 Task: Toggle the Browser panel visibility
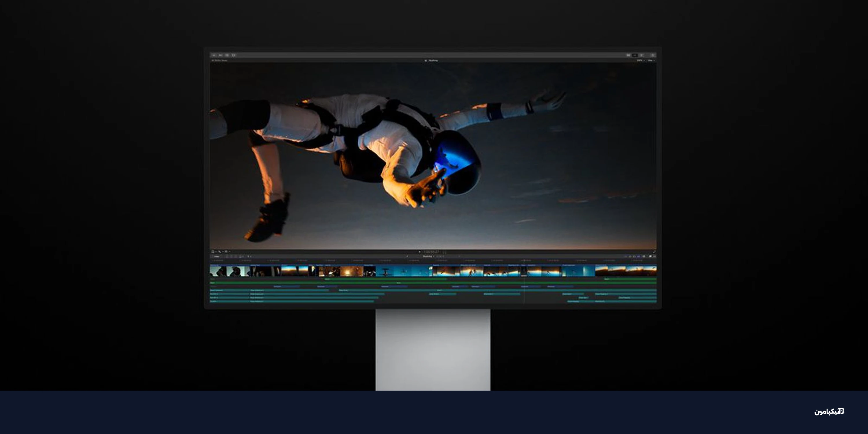[x=628, y=55]
